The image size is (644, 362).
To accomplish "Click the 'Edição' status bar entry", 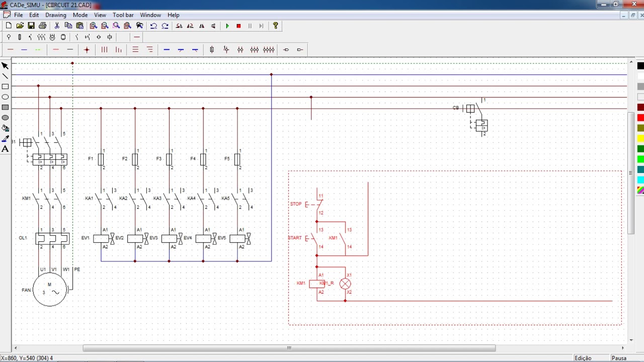I will click(x=583, y=358).
